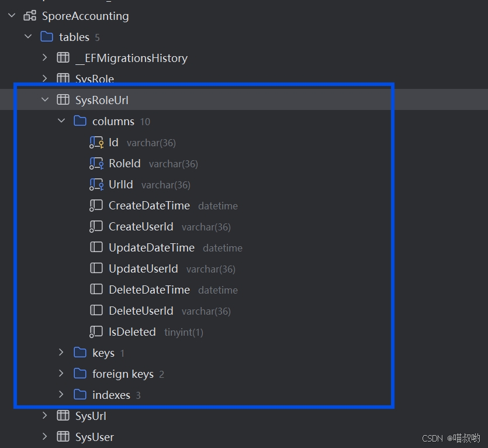This screenshot has width=488, height=448.
Task: Select the UpdateUserId column
Action: tap(143, 269)
